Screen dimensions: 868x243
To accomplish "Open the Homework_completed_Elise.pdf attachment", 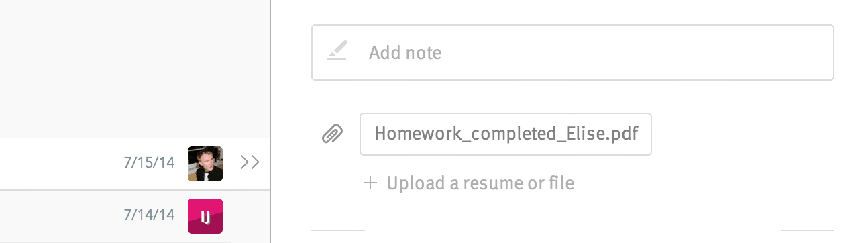I will 506,134.
